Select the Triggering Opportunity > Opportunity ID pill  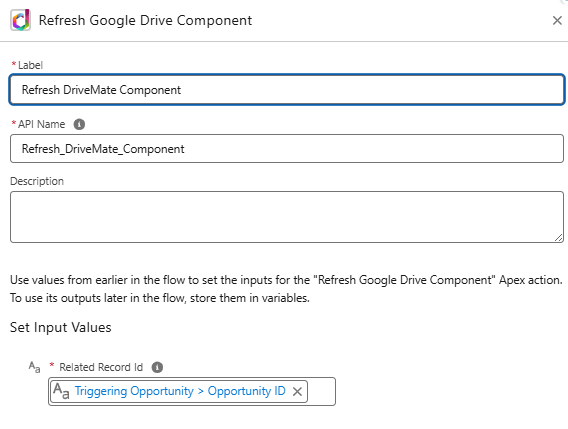coord(180,391)
